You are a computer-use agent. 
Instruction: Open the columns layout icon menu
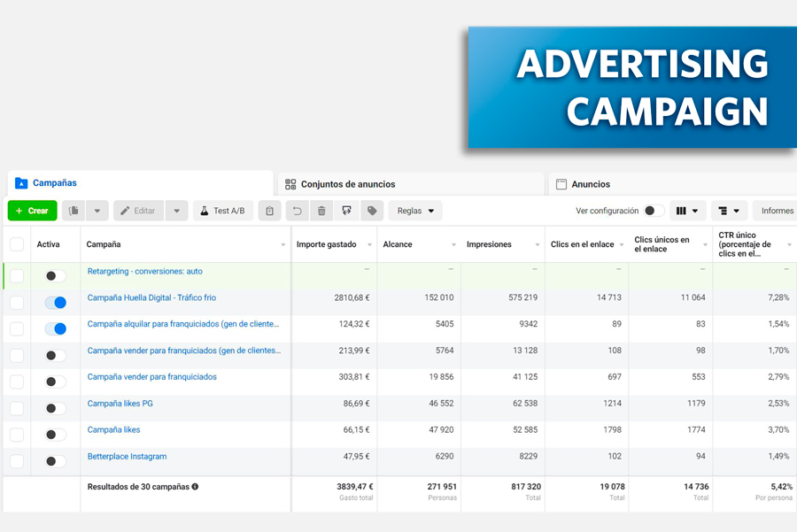[687, 211]
